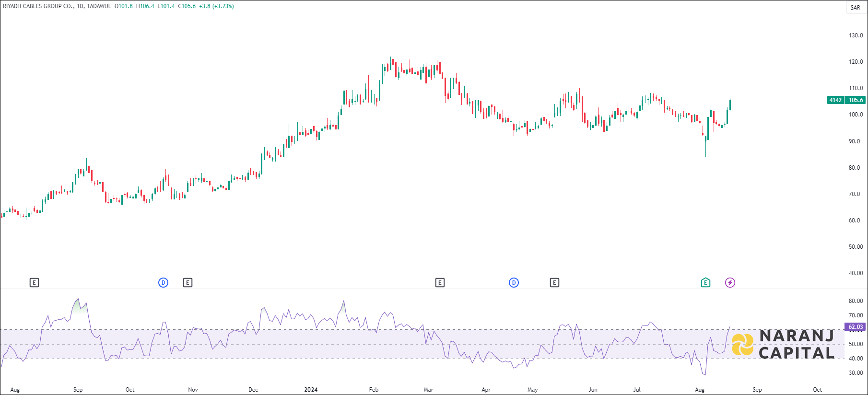Click the 80.00 RSI axis label
This screenshot has height=395, width=868.
tap(856, 301)
